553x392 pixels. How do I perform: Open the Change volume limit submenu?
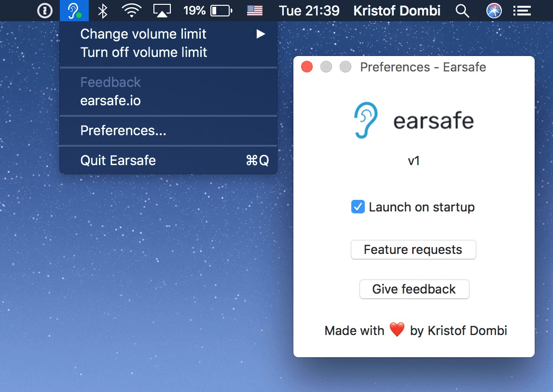click(x=168, y=34)
